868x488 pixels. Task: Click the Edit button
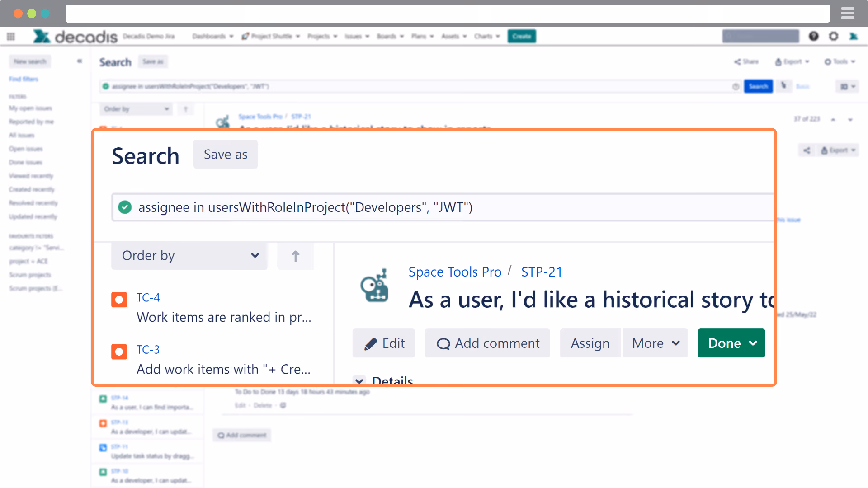click(x=384, y=343)
